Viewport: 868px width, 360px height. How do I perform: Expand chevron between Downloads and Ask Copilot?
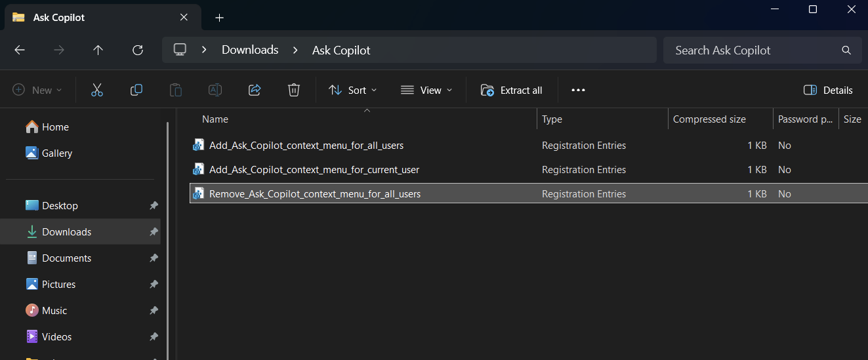point(295,50)
